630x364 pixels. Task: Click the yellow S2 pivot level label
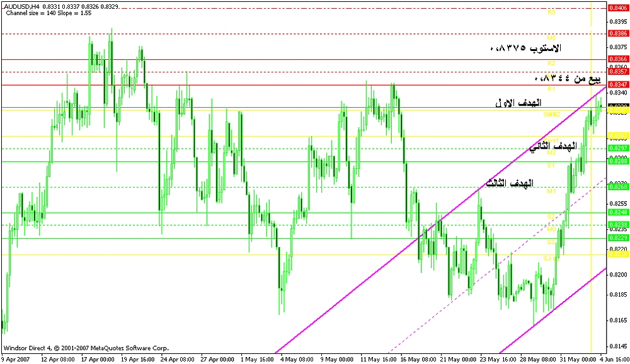point(551,217)
